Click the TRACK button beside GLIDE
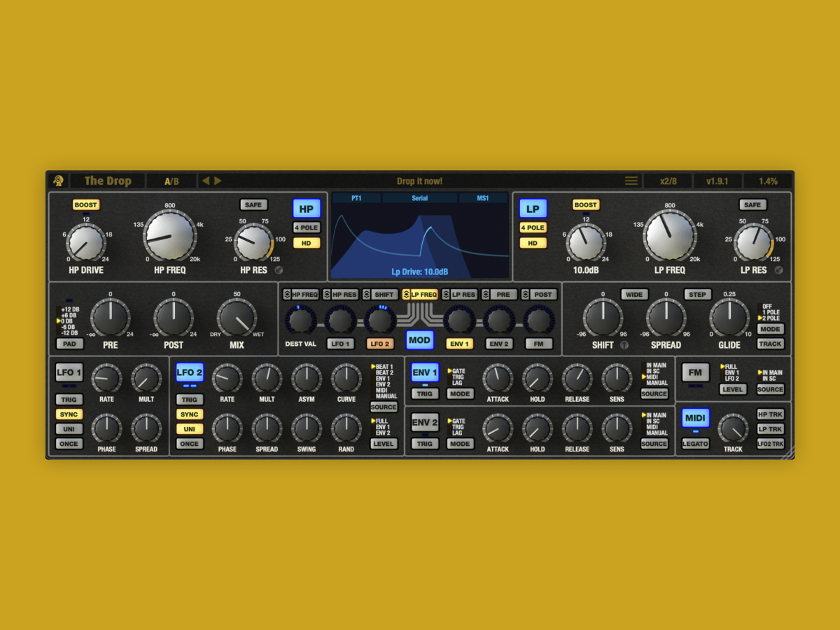 pos(771,344)
